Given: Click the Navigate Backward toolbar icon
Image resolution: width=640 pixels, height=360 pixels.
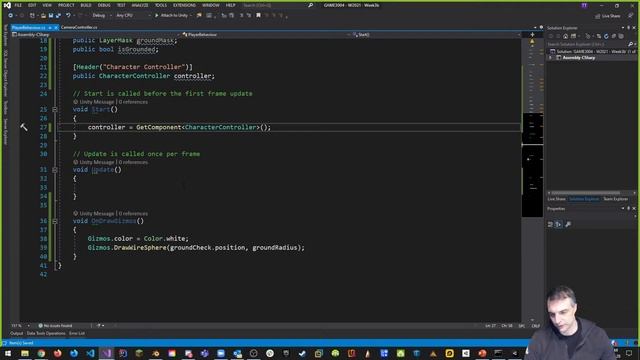Looking at the screenshot, I should pos(11,16).
